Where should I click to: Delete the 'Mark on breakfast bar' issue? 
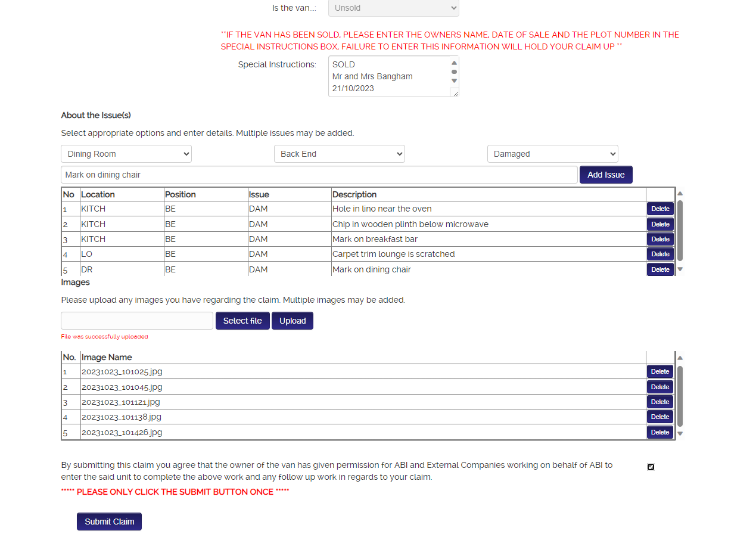(660, 239)
